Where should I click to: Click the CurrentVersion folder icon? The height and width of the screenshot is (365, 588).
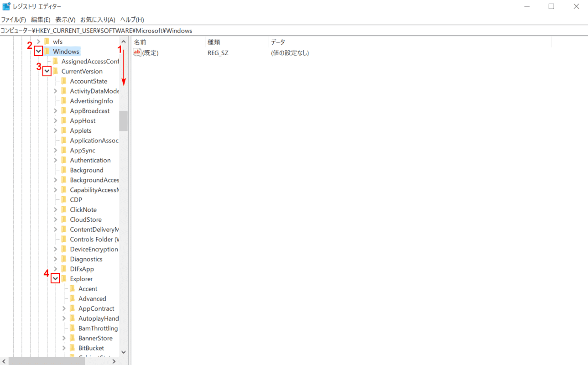[55, 71]
